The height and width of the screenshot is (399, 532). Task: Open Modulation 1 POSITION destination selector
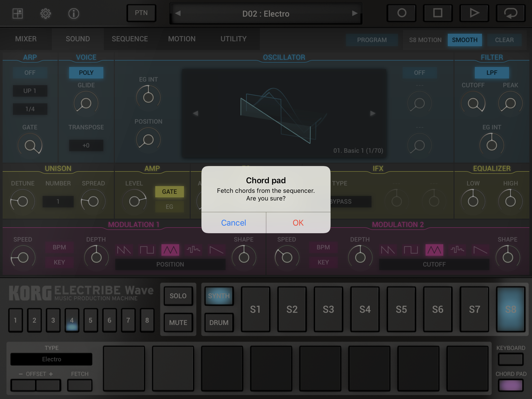(170, 264)
